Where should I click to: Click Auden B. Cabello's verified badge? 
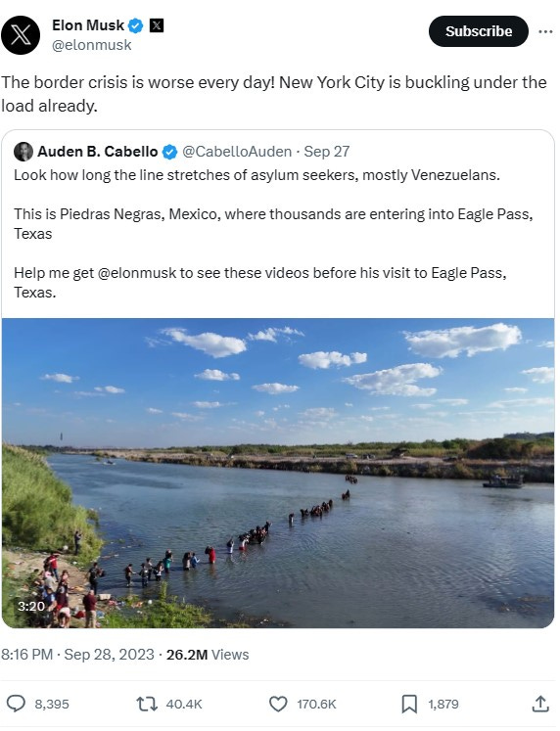[169, 152]
